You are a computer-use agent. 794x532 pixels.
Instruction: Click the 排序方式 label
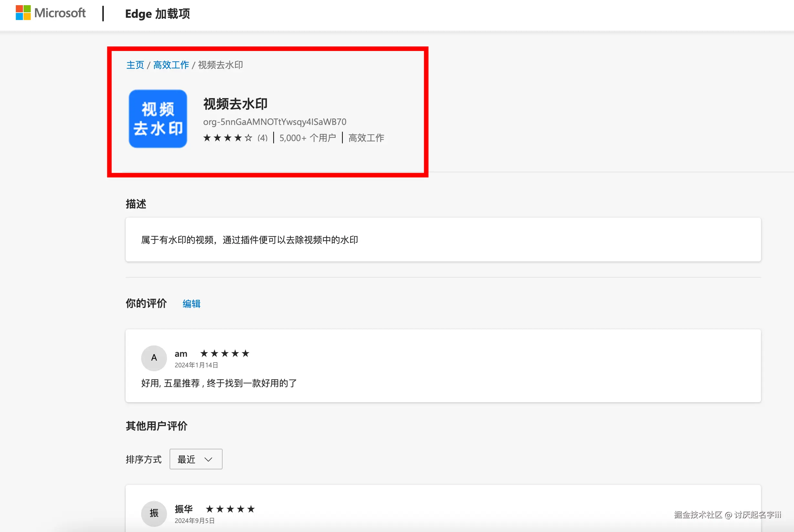(x=144, y=459)
